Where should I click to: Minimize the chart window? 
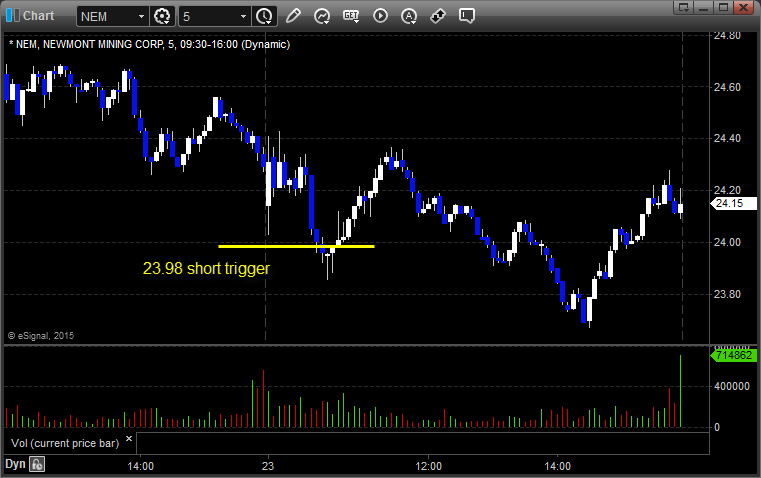pyautogui.click(x=704, y=7)
